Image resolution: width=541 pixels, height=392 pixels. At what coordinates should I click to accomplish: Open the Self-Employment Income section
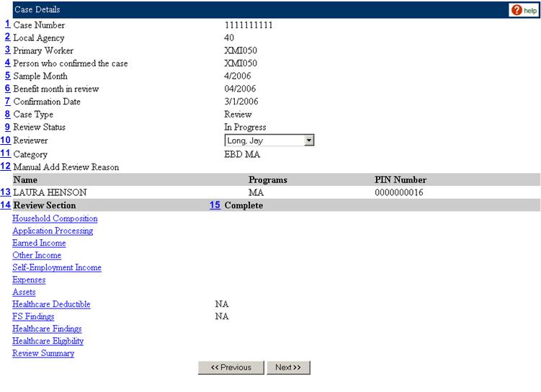click(x=57, y=267)
